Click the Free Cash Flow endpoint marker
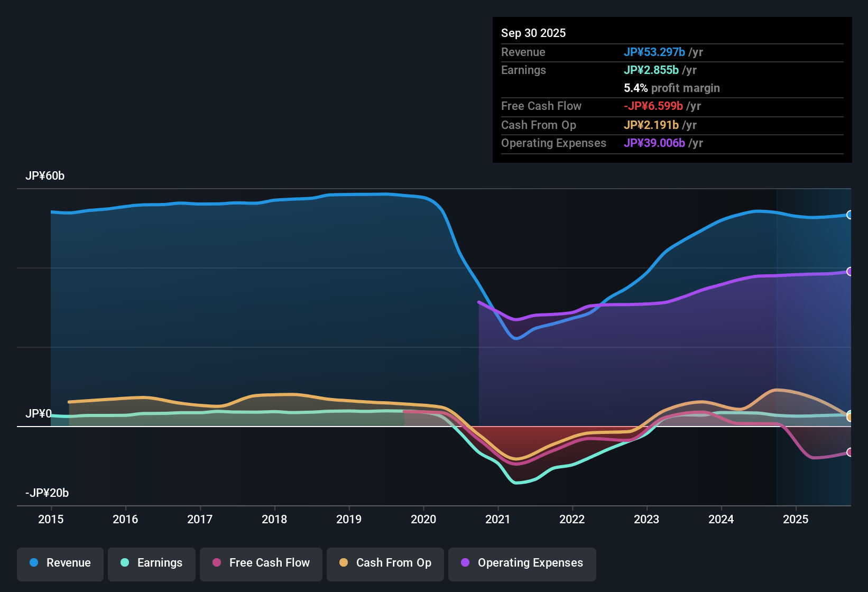 850,452
